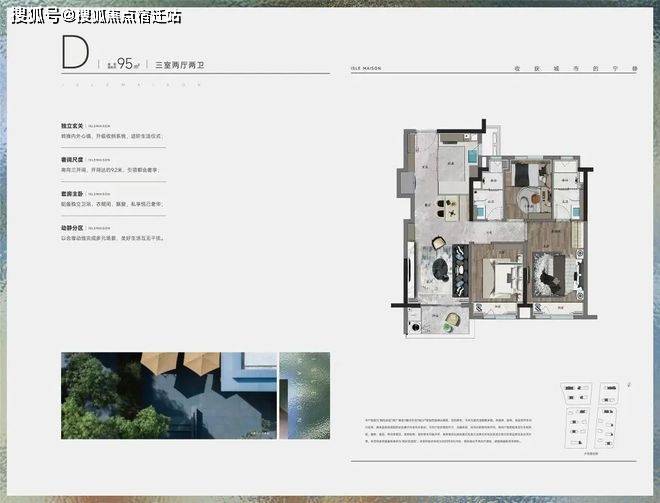
Task: Click the ISLE MAISON header text
Action: pyautogui.click(x=366, y=68)
